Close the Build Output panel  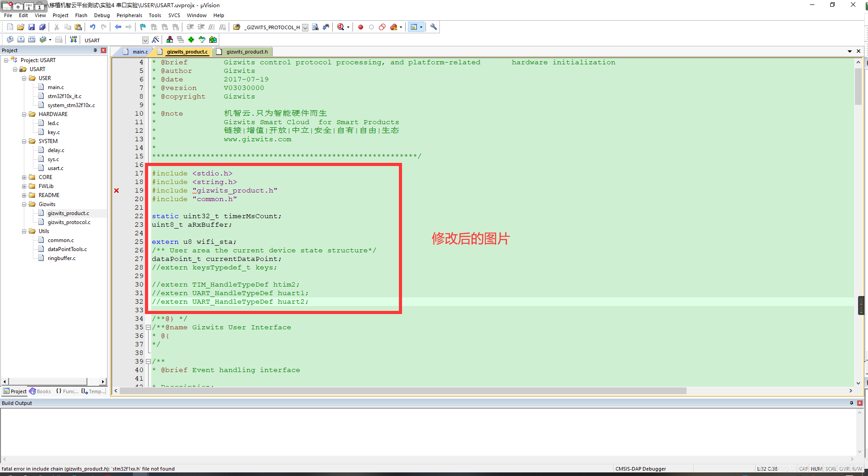pyautogui.click(x=860, y=403)
